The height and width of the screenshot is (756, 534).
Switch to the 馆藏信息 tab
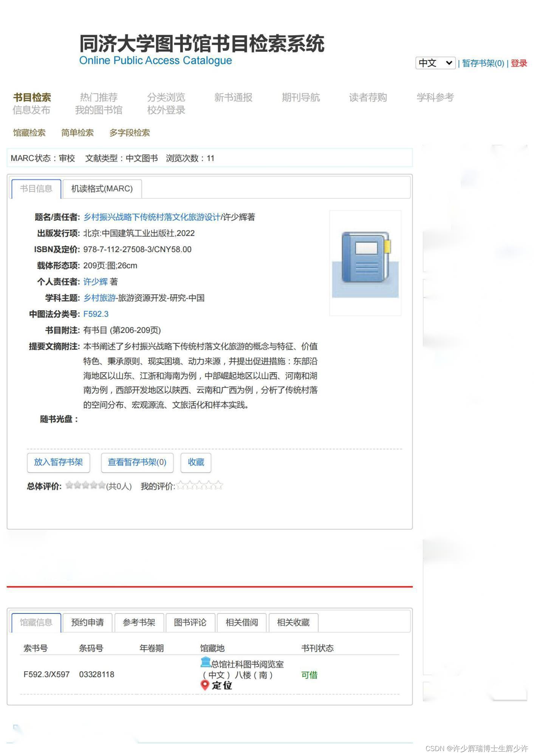click(x=36, y=623)
